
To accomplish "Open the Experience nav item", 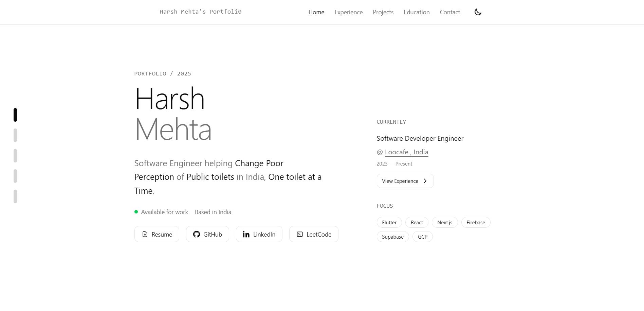I will click(348, 12).
